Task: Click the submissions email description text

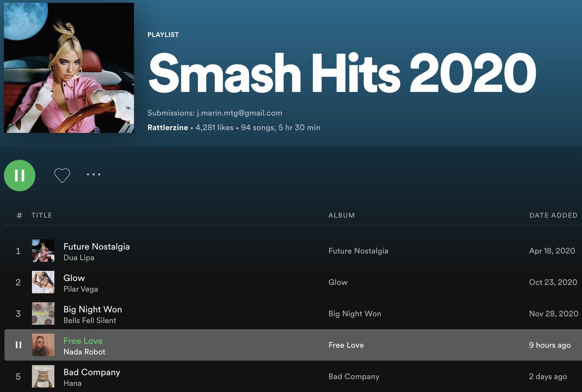Action: [x=215, y=113]
